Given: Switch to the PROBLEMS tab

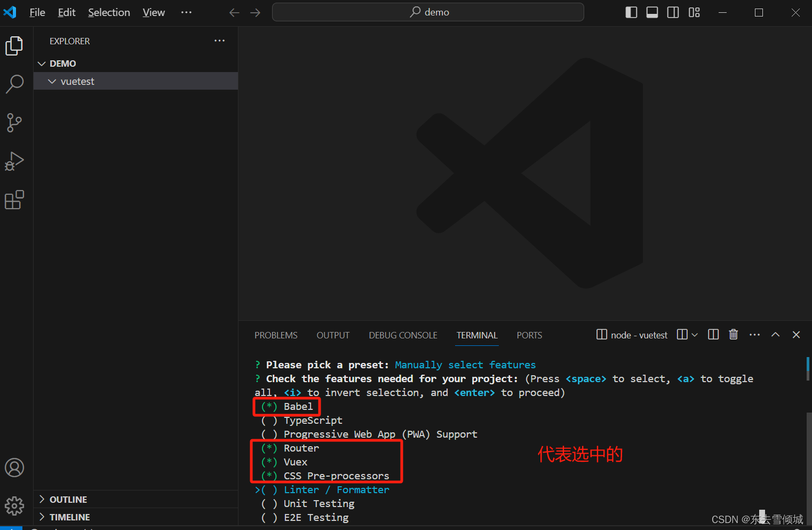Looking at the screenshot, I should click(276, 335).
